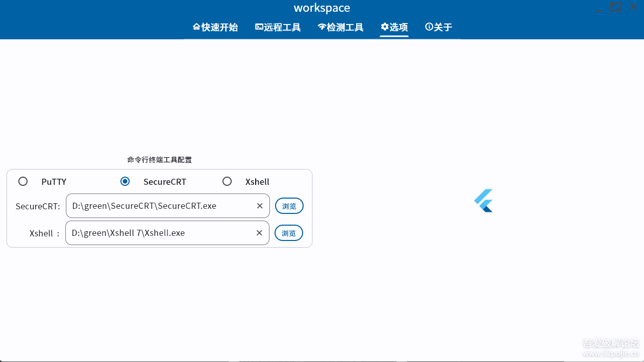This screenshot has width=644, height=362.
Task: Click 浏览 button next to SecureCRT path
Action: [289, 206]
